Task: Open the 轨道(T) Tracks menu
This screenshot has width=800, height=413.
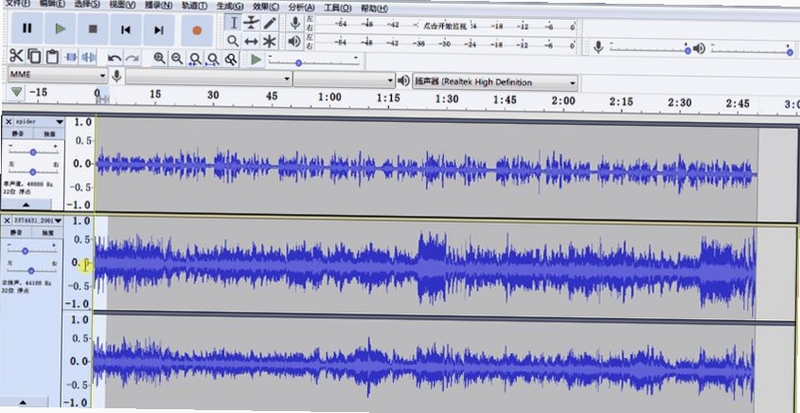Action: (x=194, y=6)
